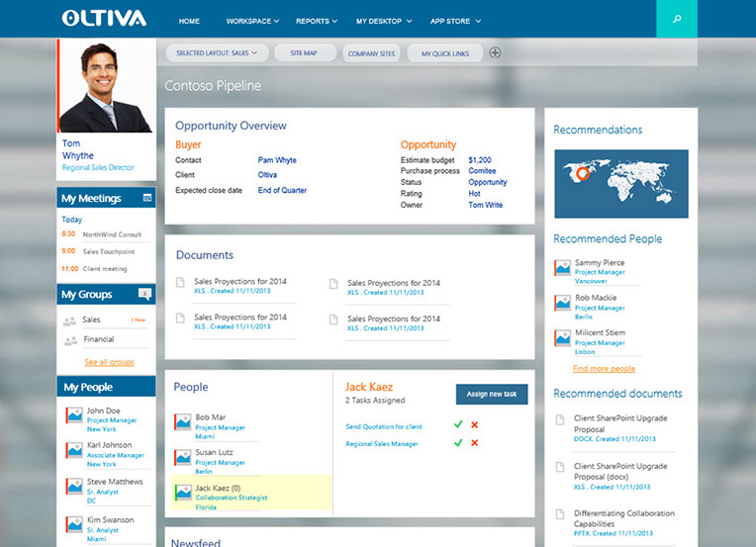Click the plus icon beside My Quick Links

point(496,52)
